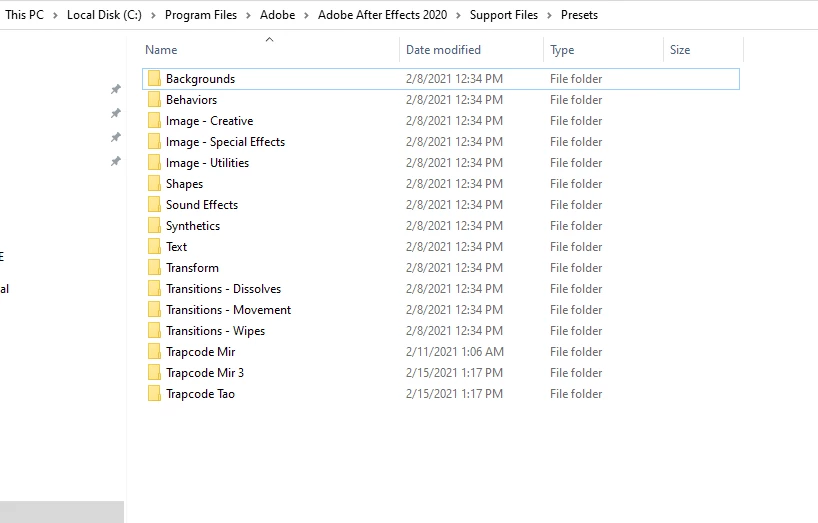The image size is (818, 523).
Task: Select the Behaviors folder name
Action: (x=191, y=100)
